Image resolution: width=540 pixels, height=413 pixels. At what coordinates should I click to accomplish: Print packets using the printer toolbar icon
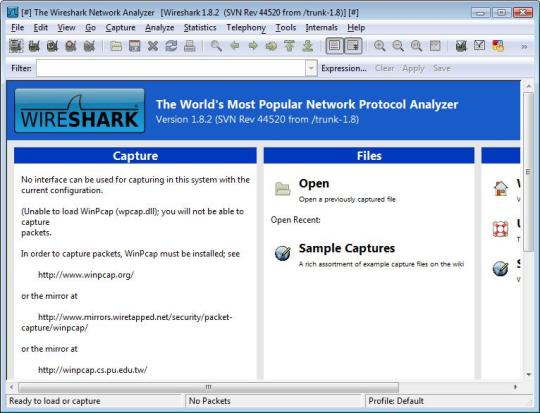(189, 46)
